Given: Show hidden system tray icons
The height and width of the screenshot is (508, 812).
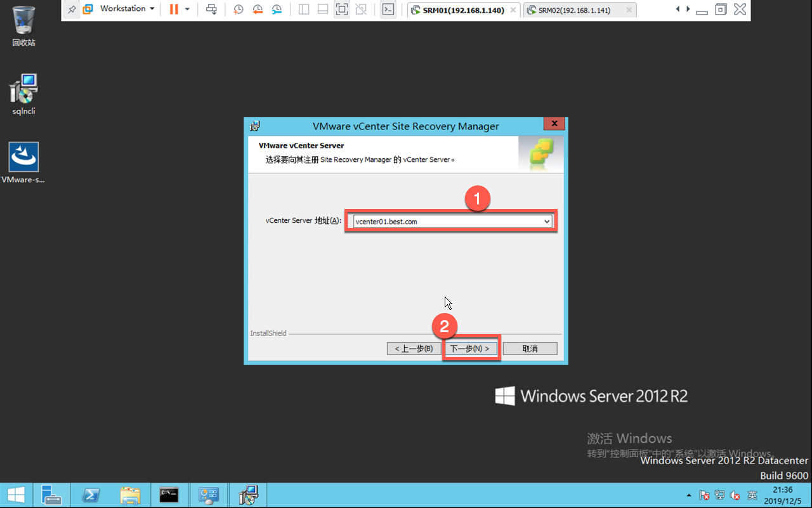Looking at the screenshot, I should pos(689,495).
